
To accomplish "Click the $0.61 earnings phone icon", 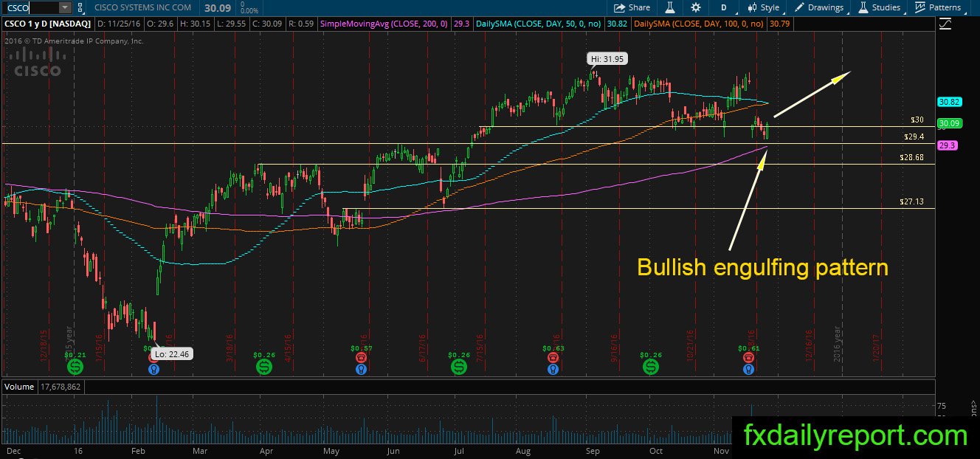I will click(749, 357).
